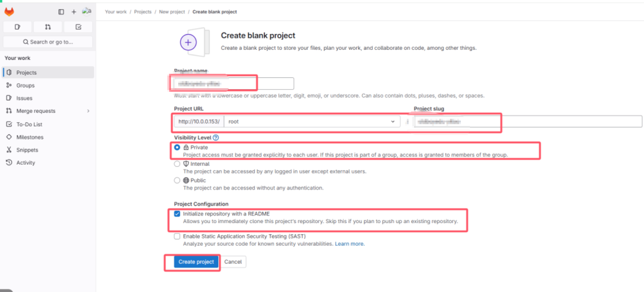
Task: Uncheck Initialize repository with a README
Action: coord(177,214)
